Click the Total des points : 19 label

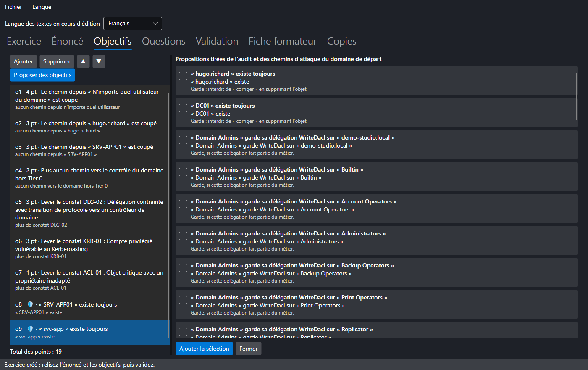pos(36,351)
